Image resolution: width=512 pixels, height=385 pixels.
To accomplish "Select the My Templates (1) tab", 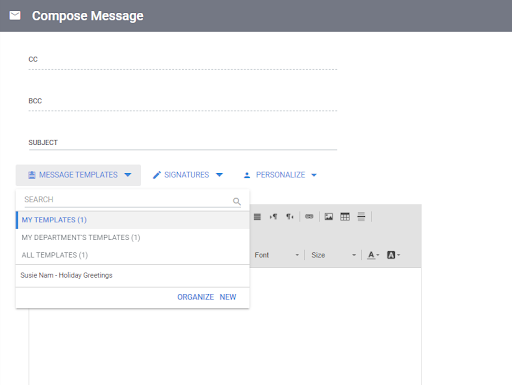I will [x=133, y=220].
